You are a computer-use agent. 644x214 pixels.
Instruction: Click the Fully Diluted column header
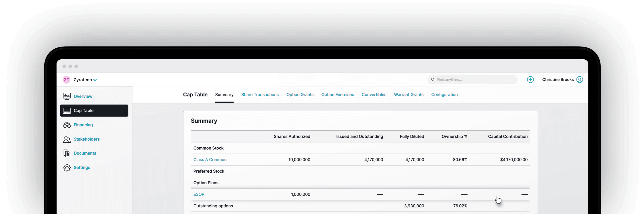click(x=412, y=137)
